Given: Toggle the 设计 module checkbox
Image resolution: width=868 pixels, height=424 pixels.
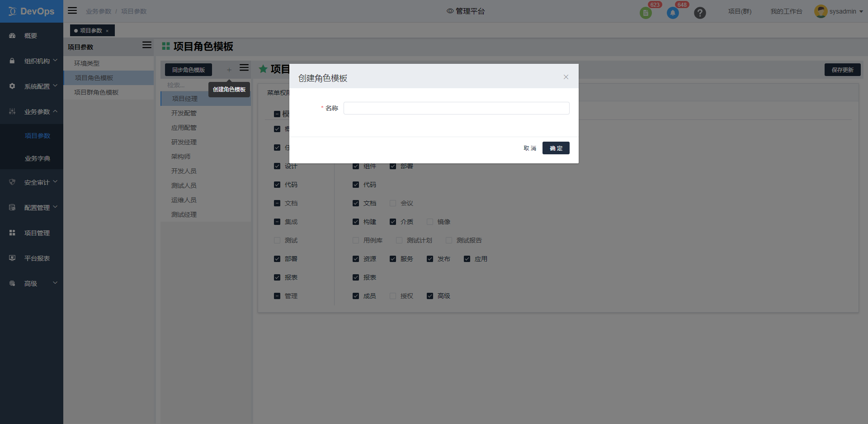Looking at the screenshot, I should [x=277, y=166].
